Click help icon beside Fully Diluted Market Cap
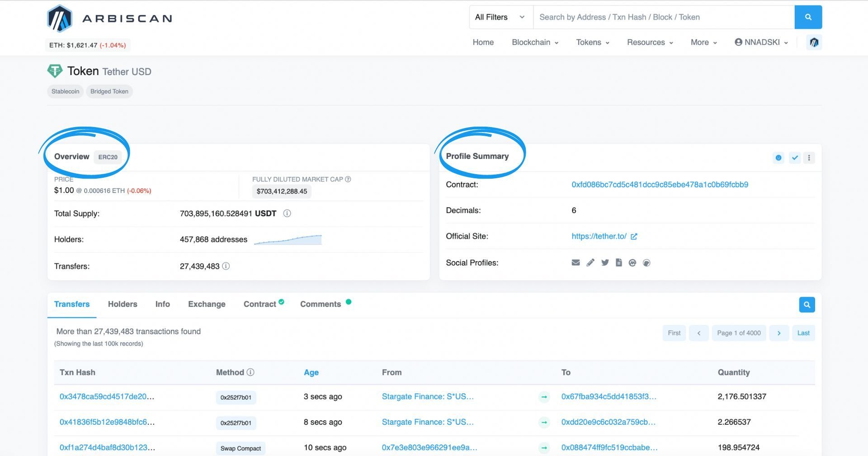This screenshot has height=456, width=868. tap(348, 179)
